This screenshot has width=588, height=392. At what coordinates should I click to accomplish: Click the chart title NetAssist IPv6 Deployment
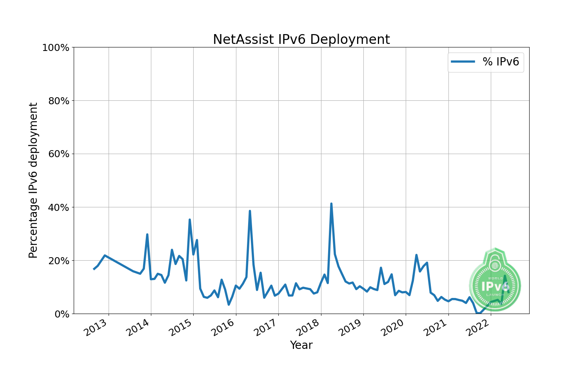click(x=301, y=40)
